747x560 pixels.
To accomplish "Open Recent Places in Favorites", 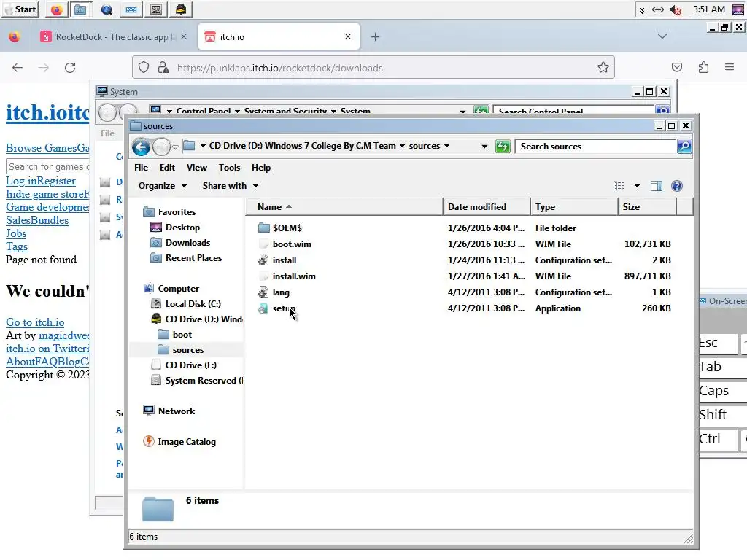I will tap(193, 258).
